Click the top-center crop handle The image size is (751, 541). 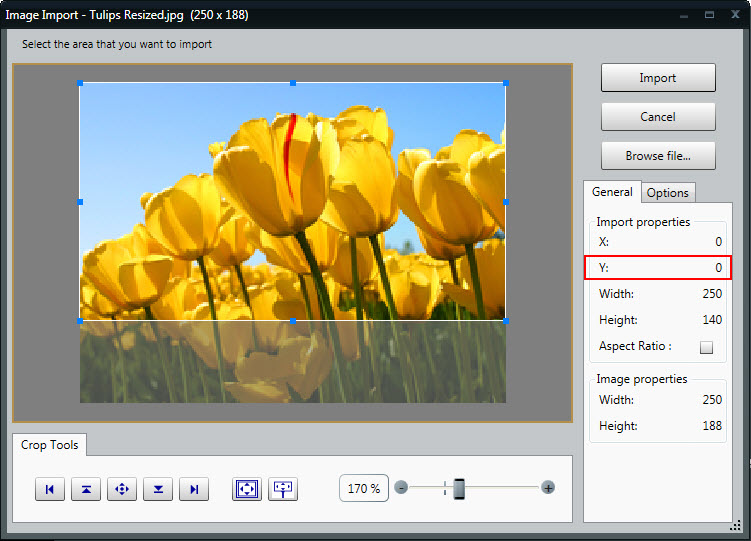pyautogui.click(x=293, y=83)
